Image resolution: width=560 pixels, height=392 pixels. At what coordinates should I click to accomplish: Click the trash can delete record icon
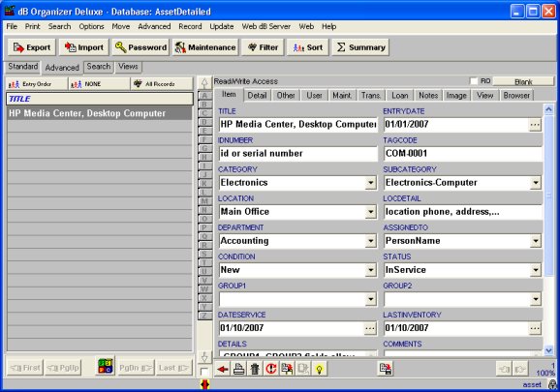pos(255,369)
